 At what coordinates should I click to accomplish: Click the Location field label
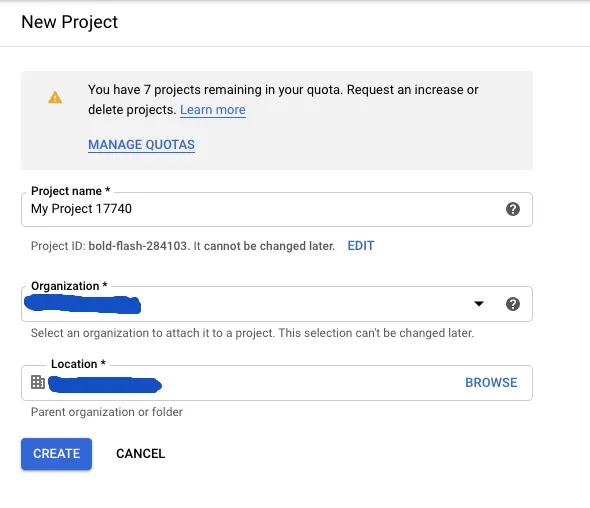[x=78, y=364]
